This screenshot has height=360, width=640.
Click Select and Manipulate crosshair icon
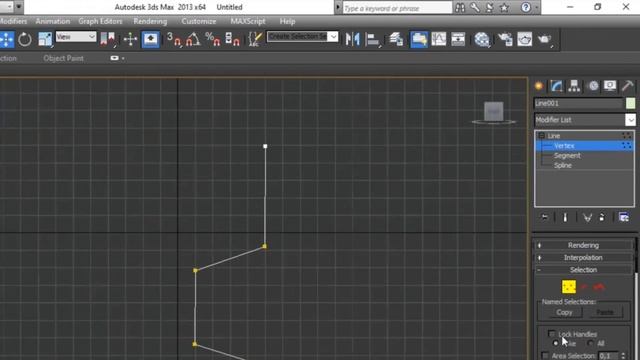click(130, 40)
